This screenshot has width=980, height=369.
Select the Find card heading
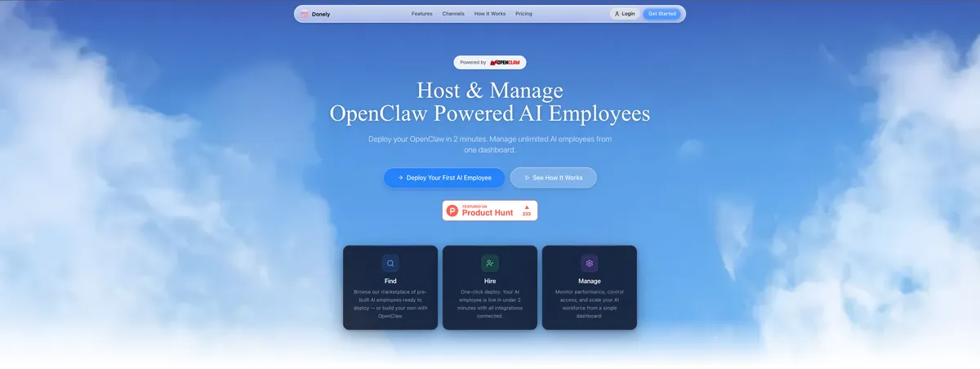390,281
